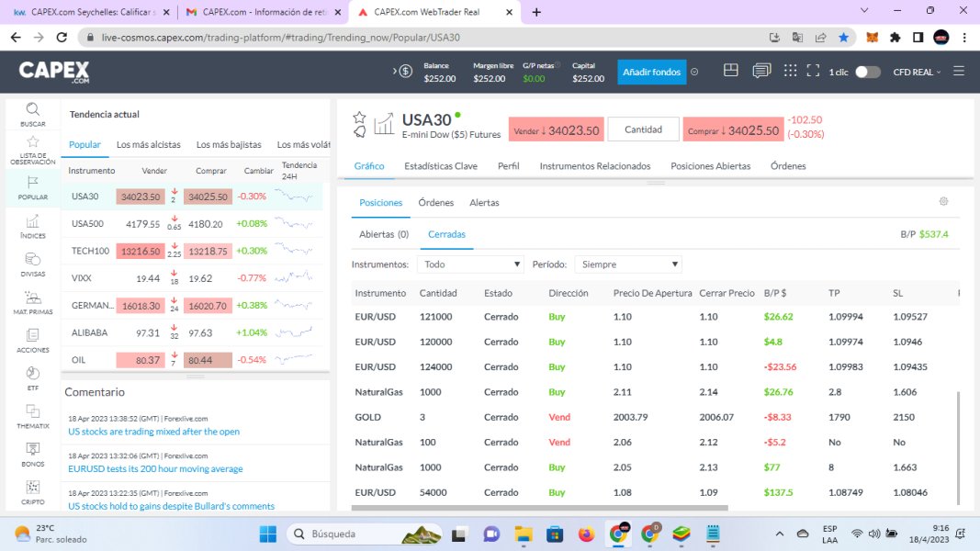Open 'US stocks are trading mixed' news link

[x=153, y=432]
